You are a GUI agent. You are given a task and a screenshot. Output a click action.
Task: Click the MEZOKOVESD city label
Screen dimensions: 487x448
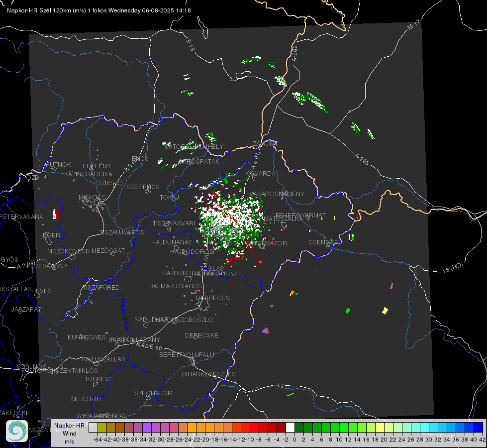(68, 251)
